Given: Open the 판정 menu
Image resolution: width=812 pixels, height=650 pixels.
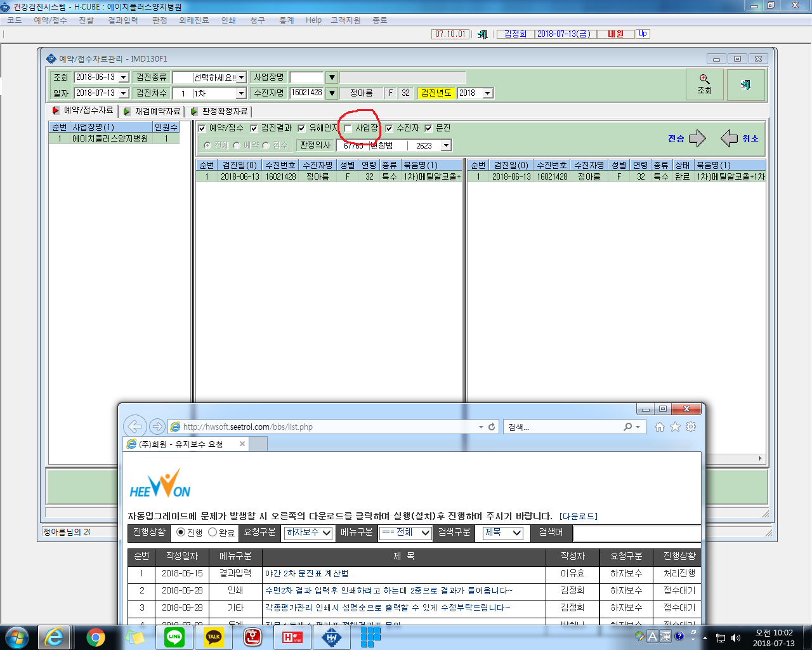Looking at the screenshot, I should pos(160,20).
